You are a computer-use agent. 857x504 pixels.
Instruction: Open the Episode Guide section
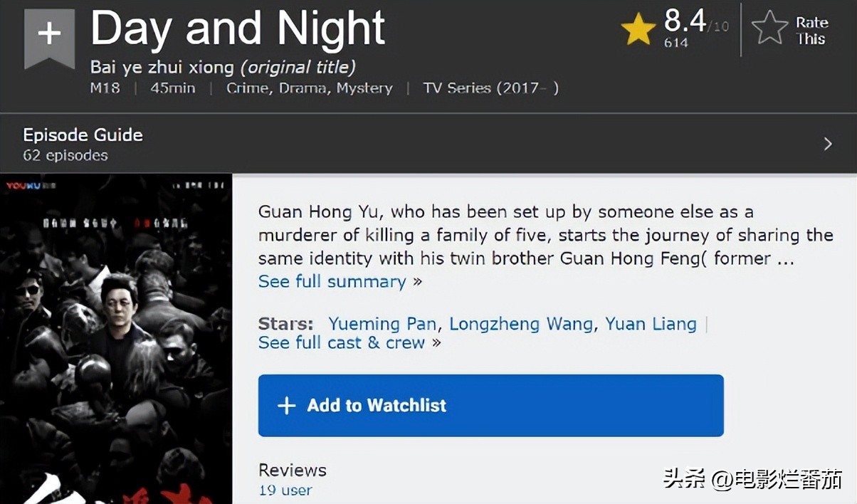coord(83,135)
